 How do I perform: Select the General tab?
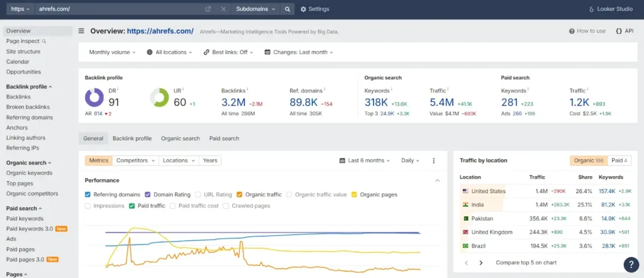click(x=93, y=138)
